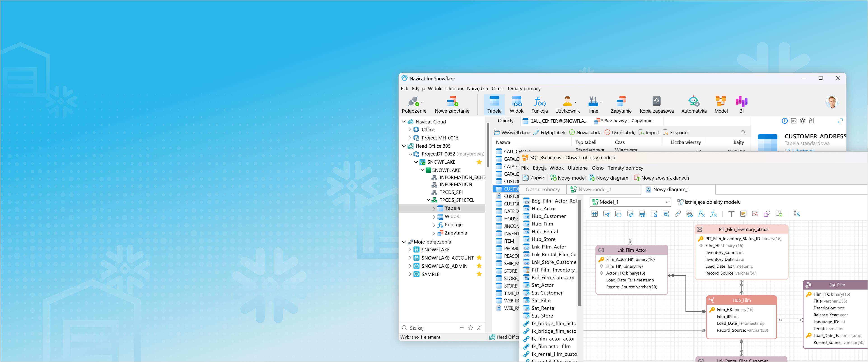Toggle favorites filter star in search bar

tap(470, 328)
